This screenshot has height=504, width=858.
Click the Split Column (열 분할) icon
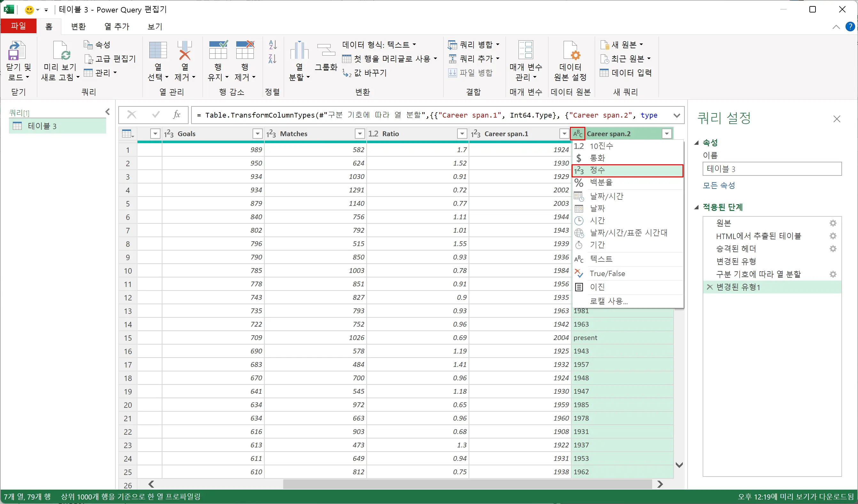pos(299,51)
